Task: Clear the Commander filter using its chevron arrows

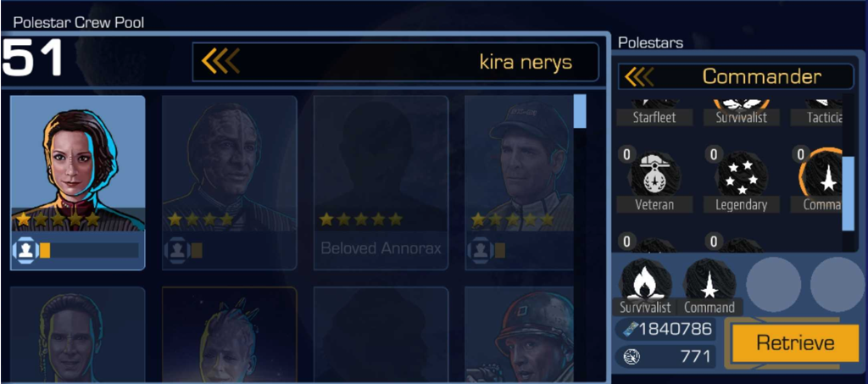Action: 639,77
